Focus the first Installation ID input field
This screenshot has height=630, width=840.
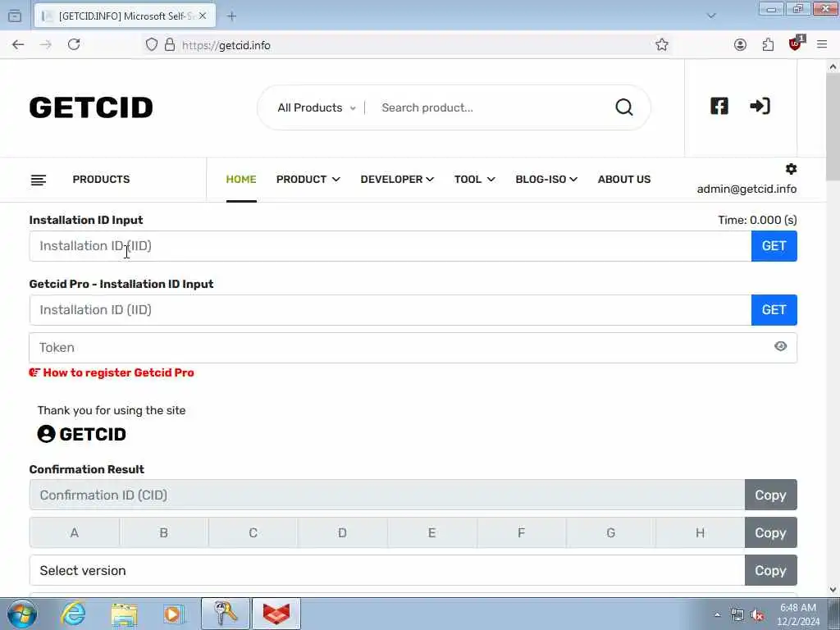[390, 246]
